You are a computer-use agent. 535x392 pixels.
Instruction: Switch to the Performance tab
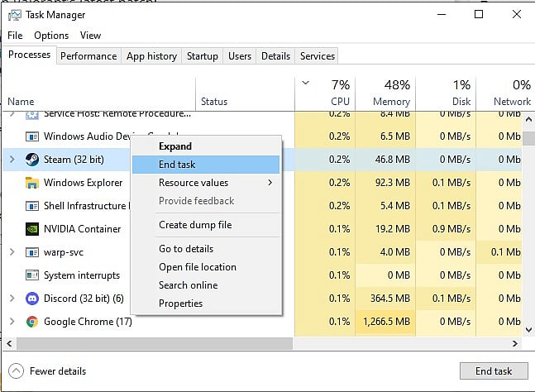click(88, 56)
